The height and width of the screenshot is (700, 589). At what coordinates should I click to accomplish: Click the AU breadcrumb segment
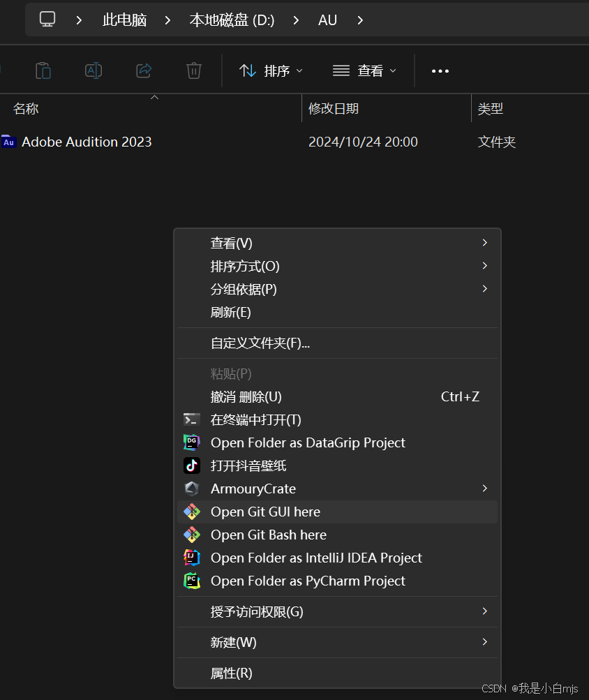click(x=327, y=20)
